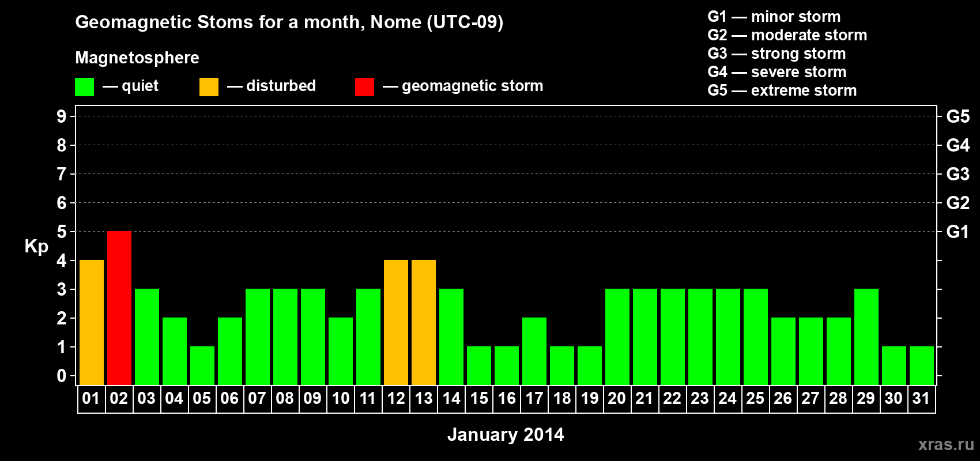Click day label "04" on the axis
The width and height of the screenshot is (980, 461).
point(174,398)
